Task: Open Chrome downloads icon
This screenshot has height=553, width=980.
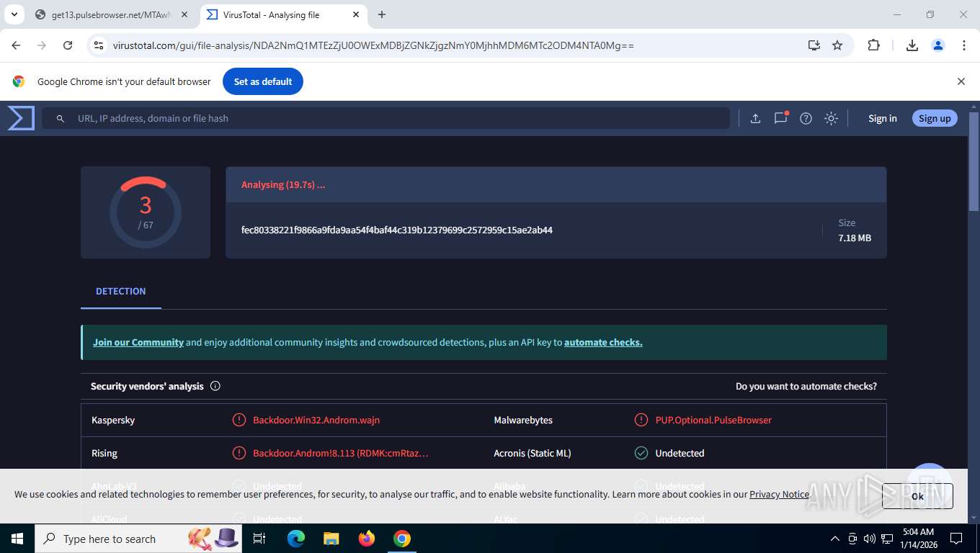Action: 912,45
